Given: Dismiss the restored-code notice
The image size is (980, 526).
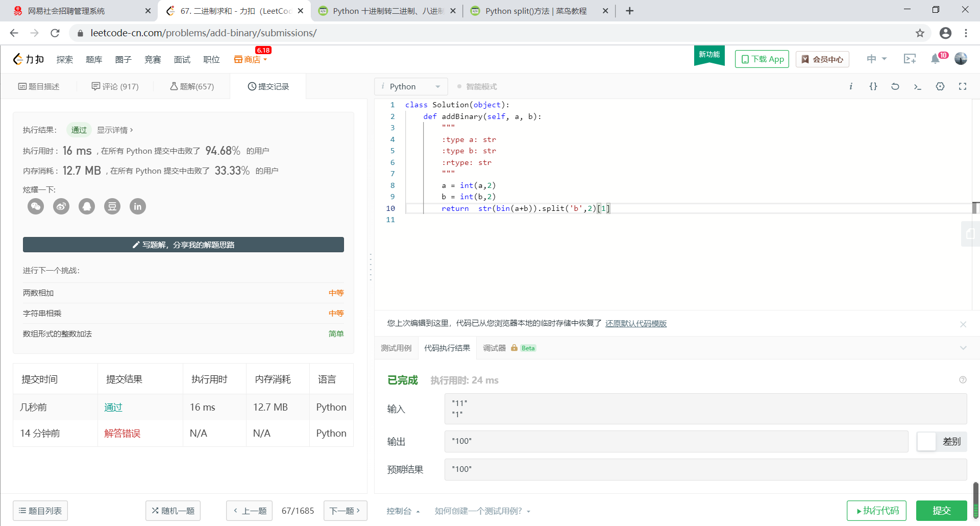Looking at the screenshot, I should point(963,324).
